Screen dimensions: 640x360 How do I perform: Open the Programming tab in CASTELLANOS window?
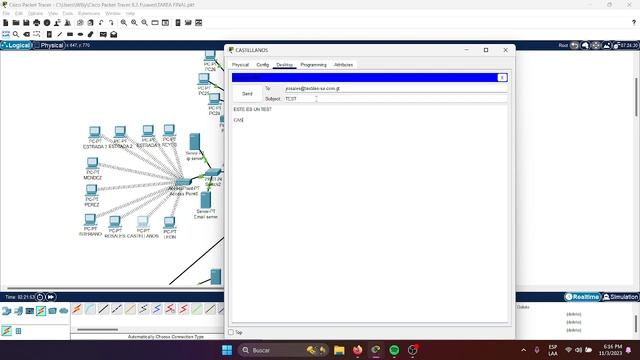313,65
